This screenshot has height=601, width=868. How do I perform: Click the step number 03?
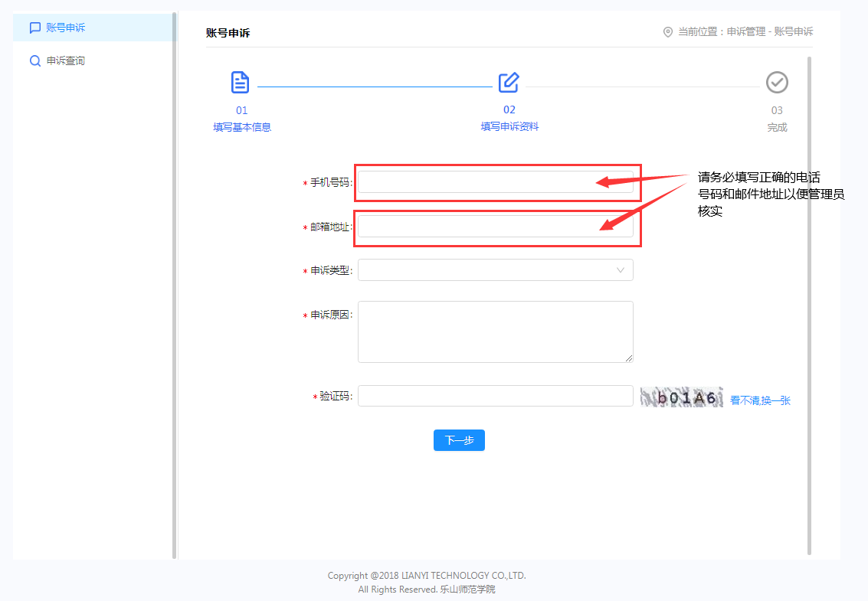[x=777, y=110]
